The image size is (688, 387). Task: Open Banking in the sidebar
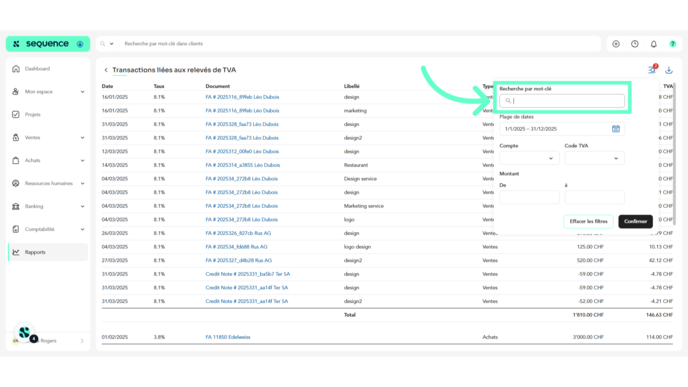click(34, 206)
